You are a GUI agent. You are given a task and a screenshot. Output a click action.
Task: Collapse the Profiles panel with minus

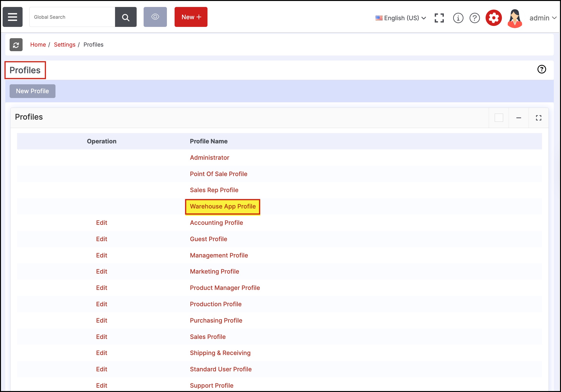(518, 118)
